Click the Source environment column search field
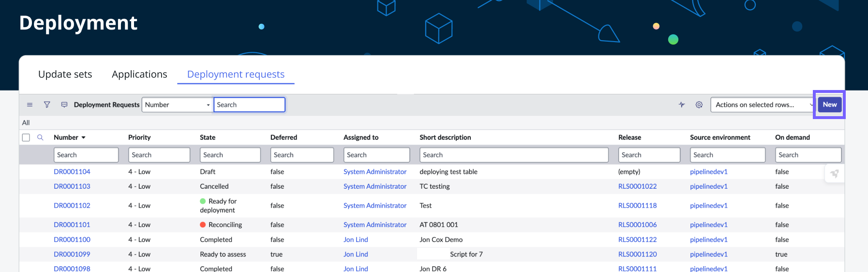Image resolution: width=868 pixels, height=272 pixels. point(728,155)
